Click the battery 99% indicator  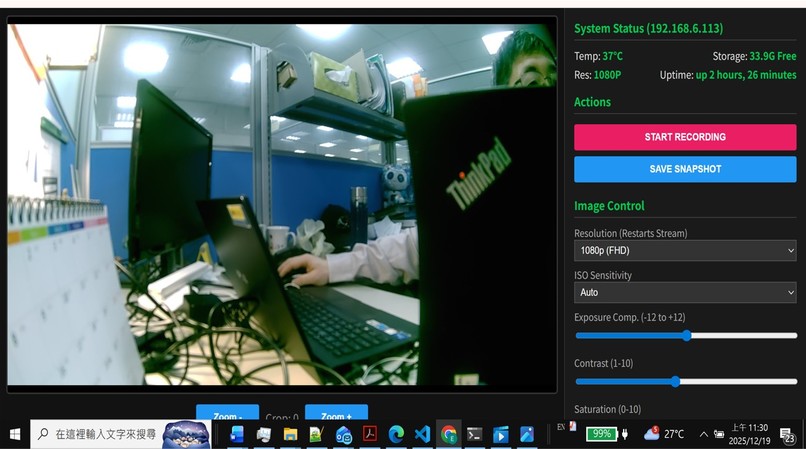pos(601,434)
